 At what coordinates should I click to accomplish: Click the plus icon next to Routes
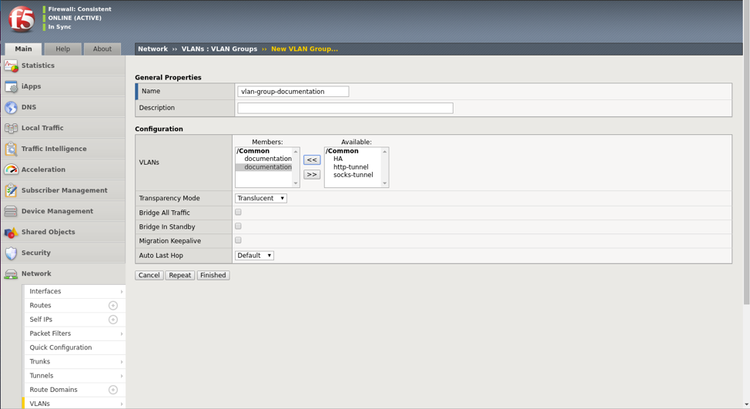tap(113, 305)
